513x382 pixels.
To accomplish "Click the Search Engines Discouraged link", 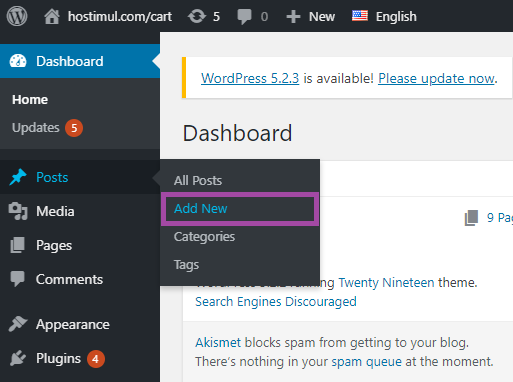I will pyautogui.click(x=276, y=302).
